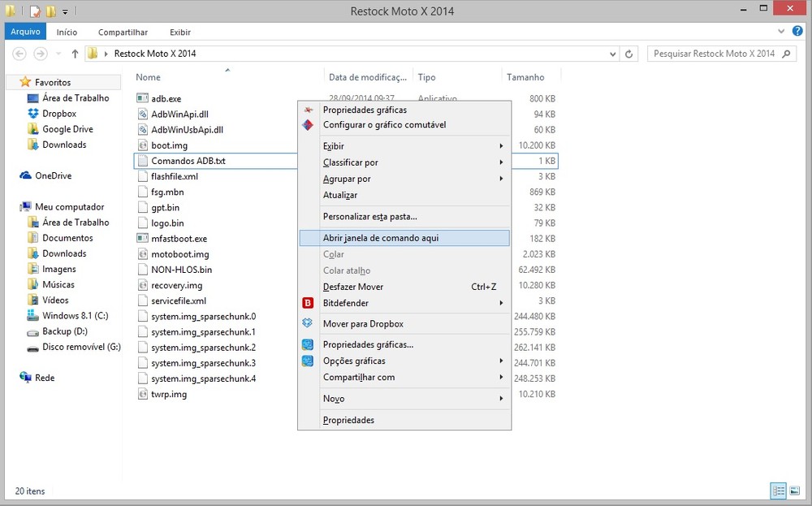Click the refresh button beside address bar
This screenshot has height=506, width=812.
[629, 54]
